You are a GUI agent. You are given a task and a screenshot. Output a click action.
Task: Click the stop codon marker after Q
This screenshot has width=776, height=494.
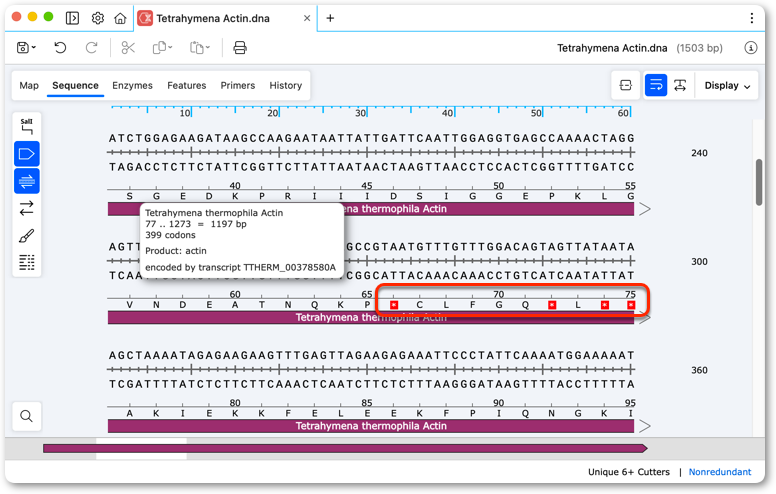552,305
